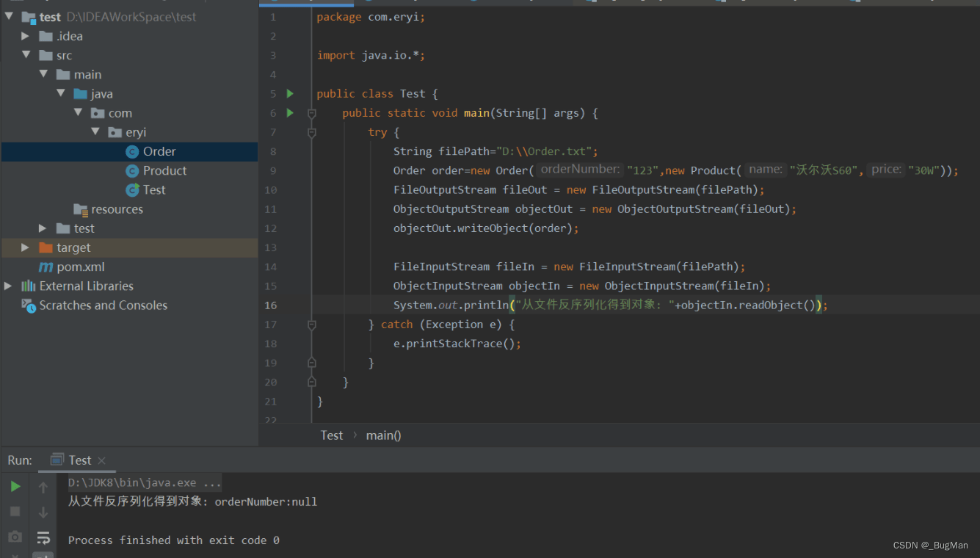Toggle soft-wrap in the Run console
The width and height of the screenshot is (980, 558).
click(x=43, y=537)
